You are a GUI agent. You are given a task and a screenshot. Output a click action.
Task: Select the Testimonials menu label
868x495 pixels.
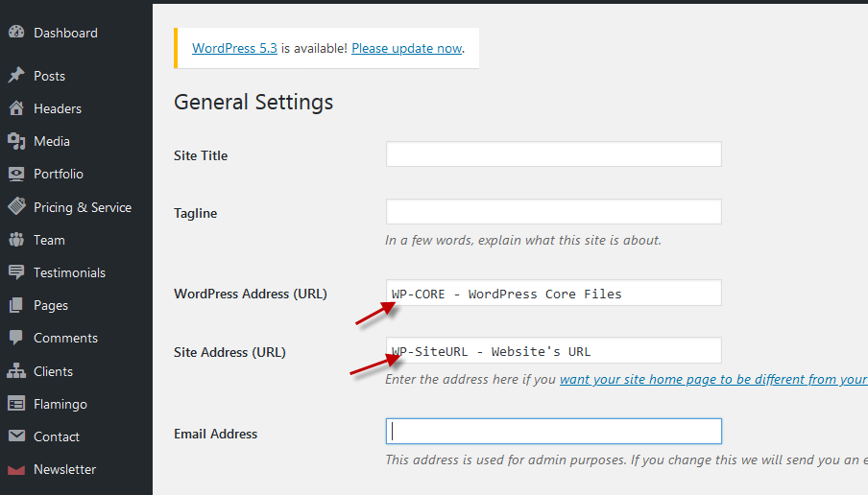[69, 272]
